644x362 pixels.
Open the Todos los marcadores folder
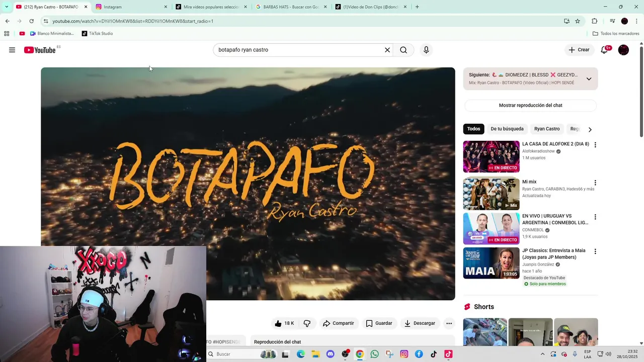tap(616, 34)
